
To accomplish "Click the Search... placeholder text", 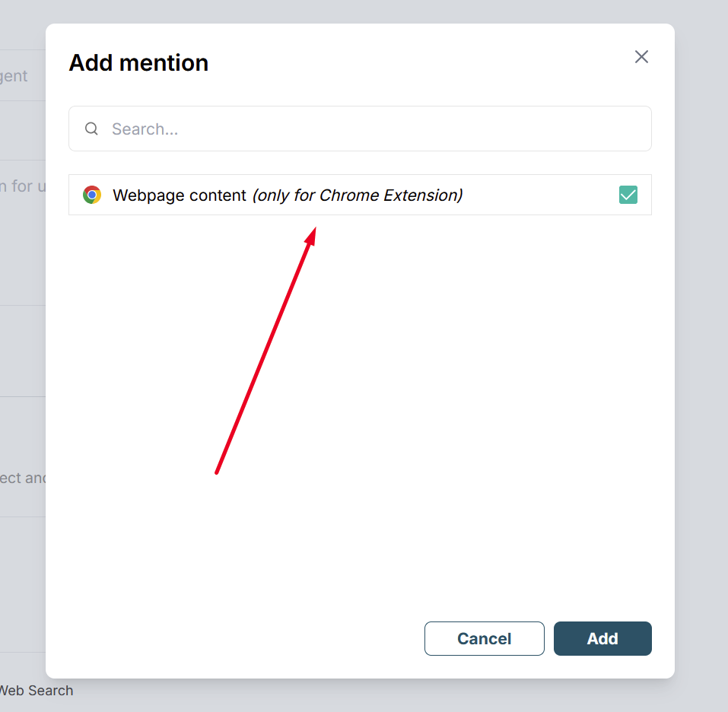I will click(x=145, y=129).
